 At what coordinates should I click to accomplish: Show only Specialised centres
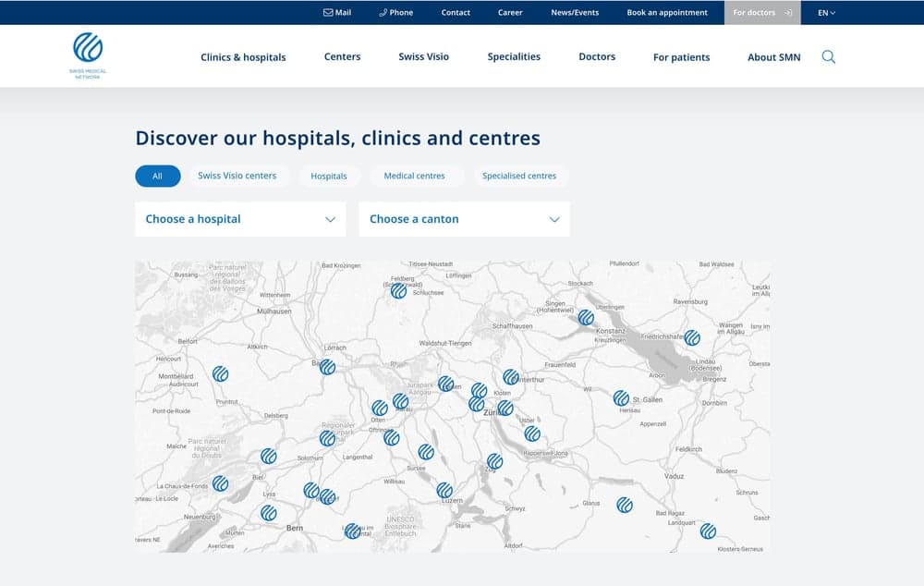519,176
